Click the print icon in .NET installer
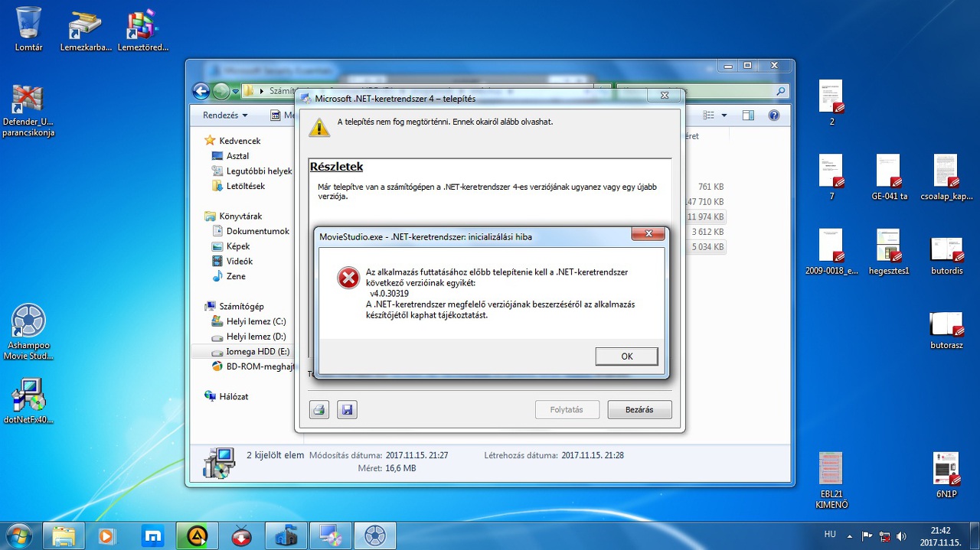Image resolution: width=980 pixels, height=550 pixels. [x=319, y=410]
